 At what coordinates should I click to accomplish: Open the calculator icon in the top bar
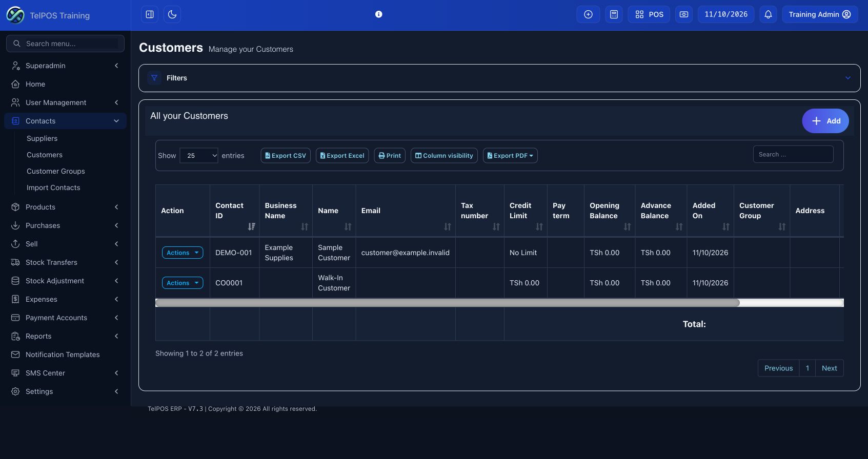pos(614,14)
